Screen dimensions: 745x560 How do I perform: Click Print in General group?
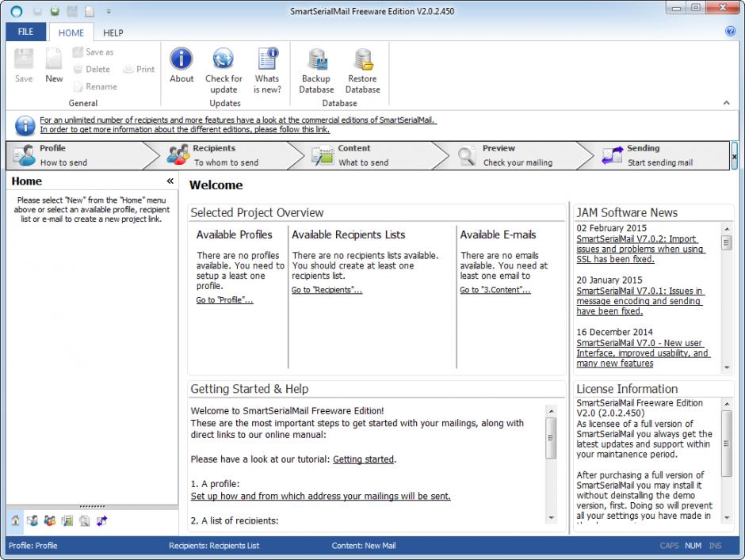pyautogui.click(x=139, y=70)
